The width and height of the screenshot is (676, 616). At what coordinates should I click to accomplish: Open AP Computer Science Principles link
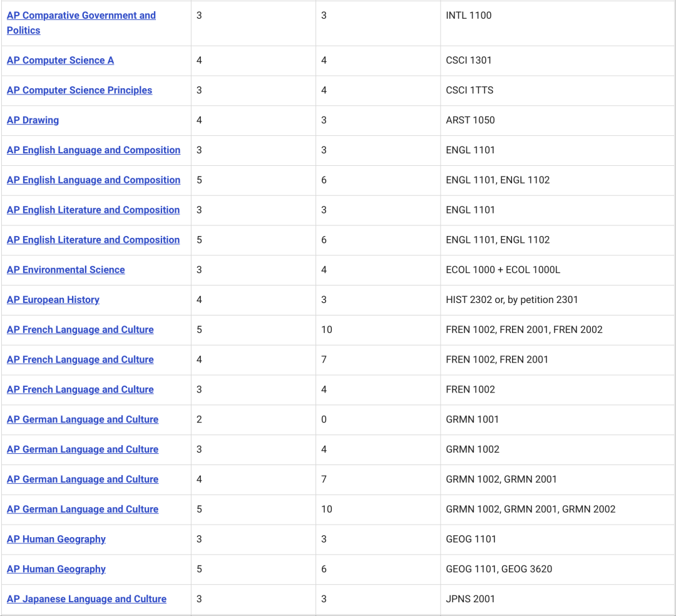(79, 90)
